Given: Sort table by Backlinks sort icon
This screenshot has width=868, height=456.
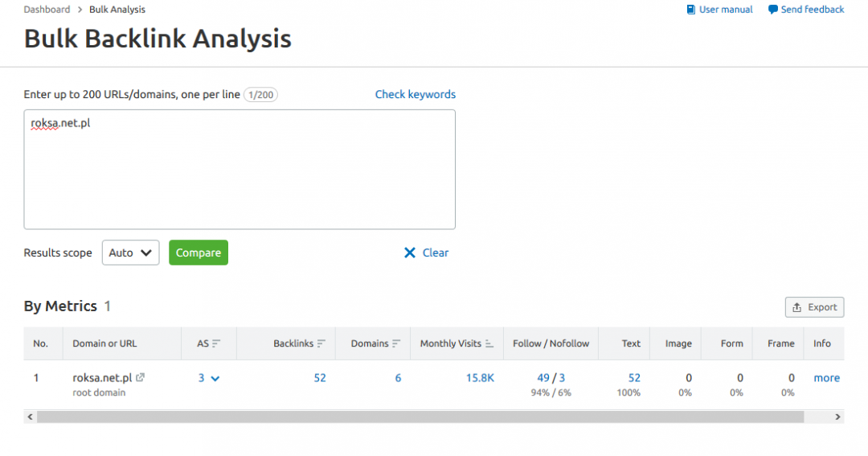Looking at the screenshot, I should coord(321,343).
